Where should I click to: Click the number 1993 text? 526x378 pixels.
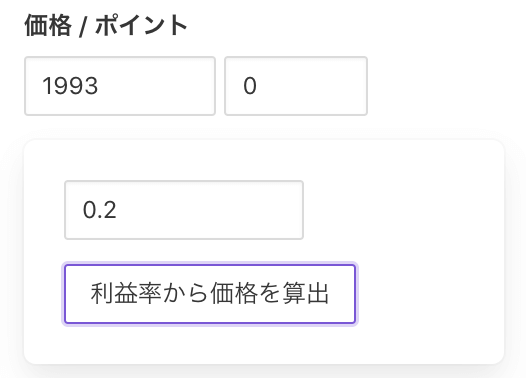pos(70,86)
